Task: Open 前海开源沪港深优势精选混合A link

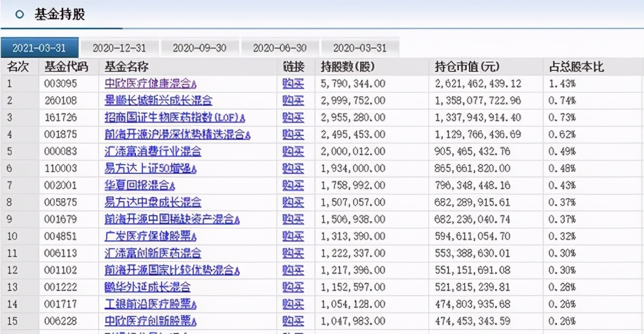Action: 177,134
